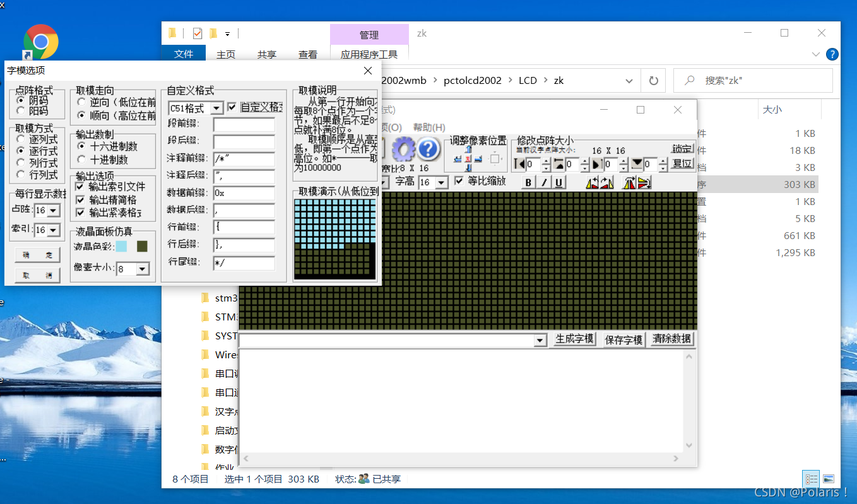The width and height of the screenshot is (857, 504).
Task: Switch to the 查看 ribbon tab
Action: pyautogui.click(x=308, y=54)
